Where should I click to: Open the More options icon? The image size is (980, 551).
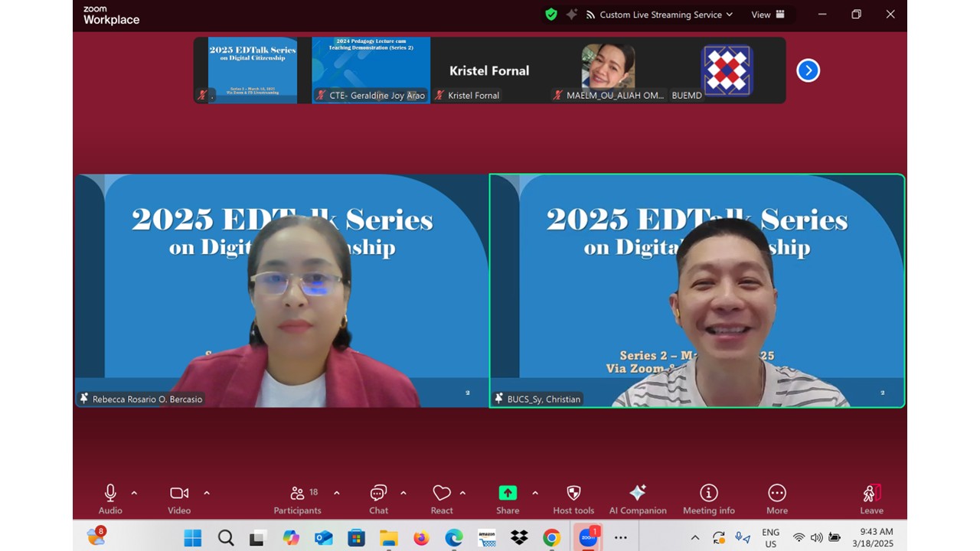pos(776,493)
